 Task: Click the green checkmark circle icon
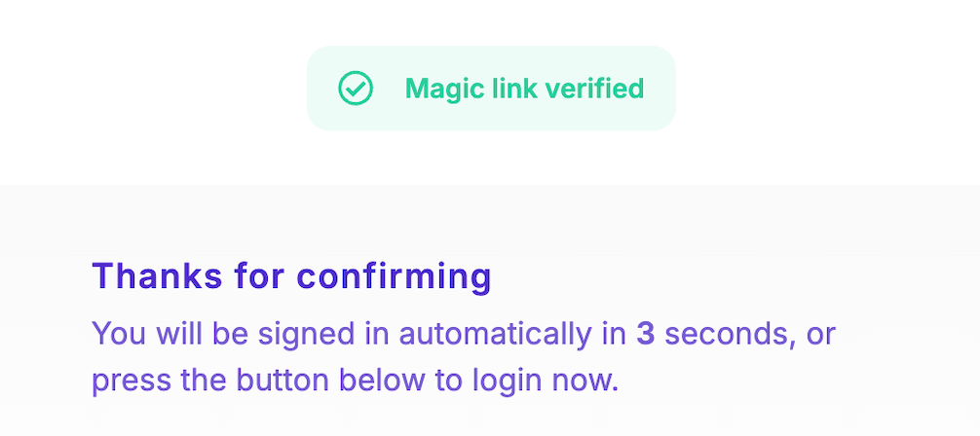point(356,89)
